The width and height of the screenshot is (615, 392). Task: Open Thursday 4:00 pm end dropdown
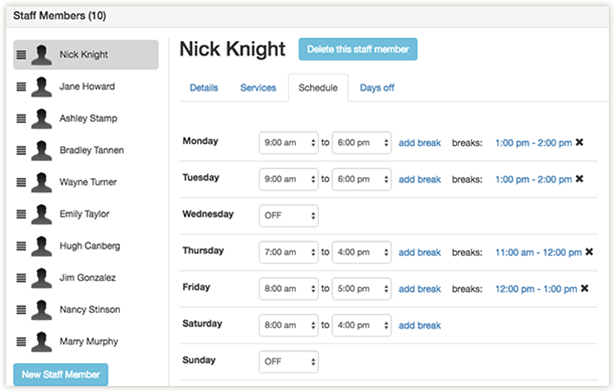point(362,252)
